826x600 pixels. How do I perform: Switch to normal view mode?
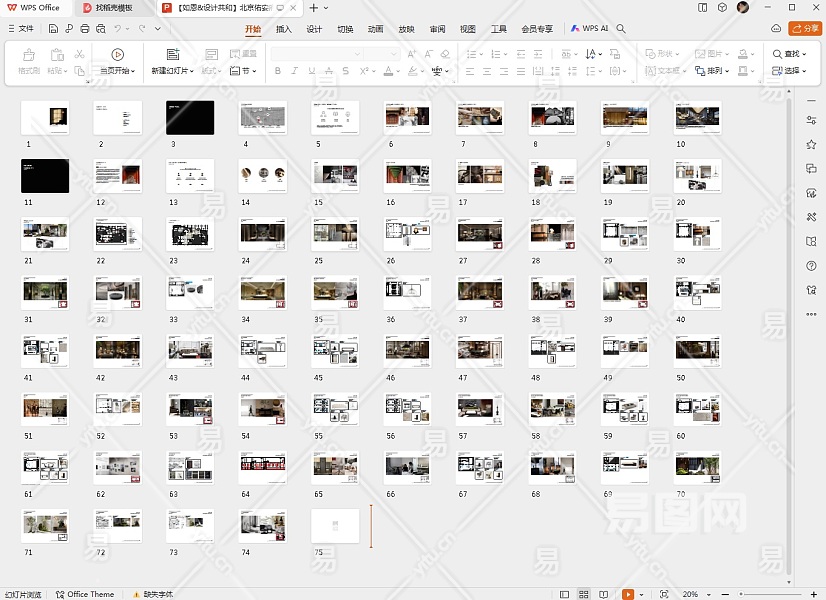point(566,594)
